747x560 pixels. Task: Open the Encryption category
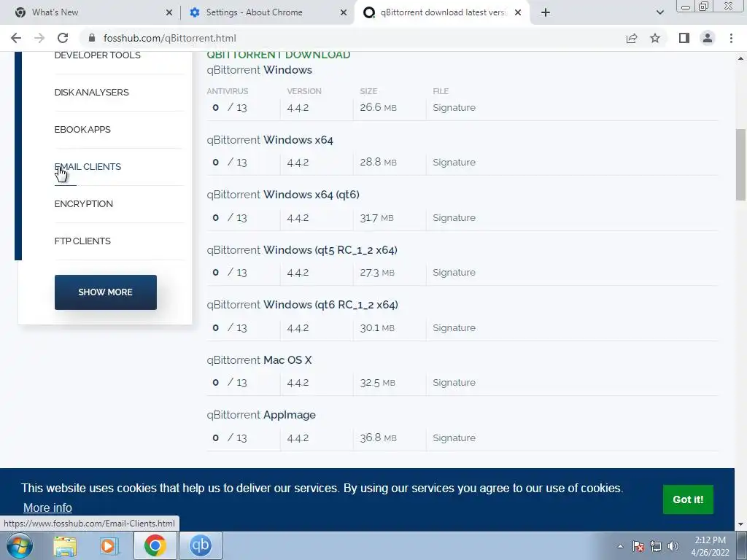click(83, 204)
